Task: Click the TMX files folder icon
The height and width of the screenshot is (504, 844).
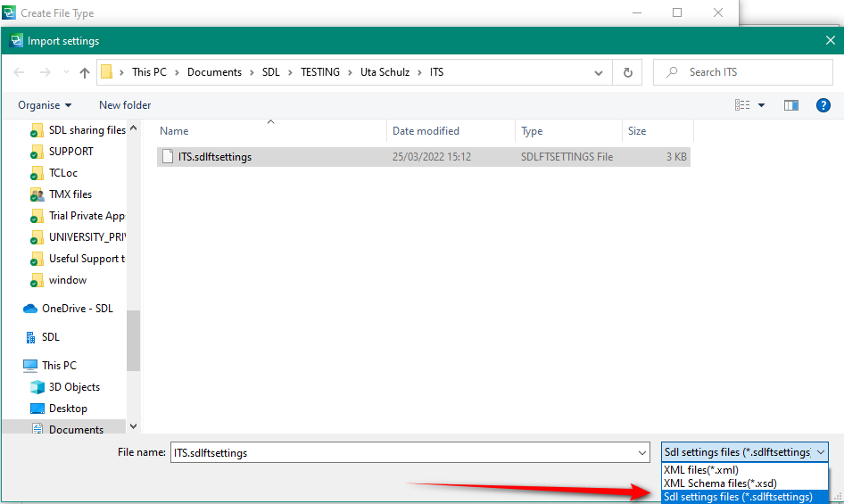Action: click(x=37, y=194)
